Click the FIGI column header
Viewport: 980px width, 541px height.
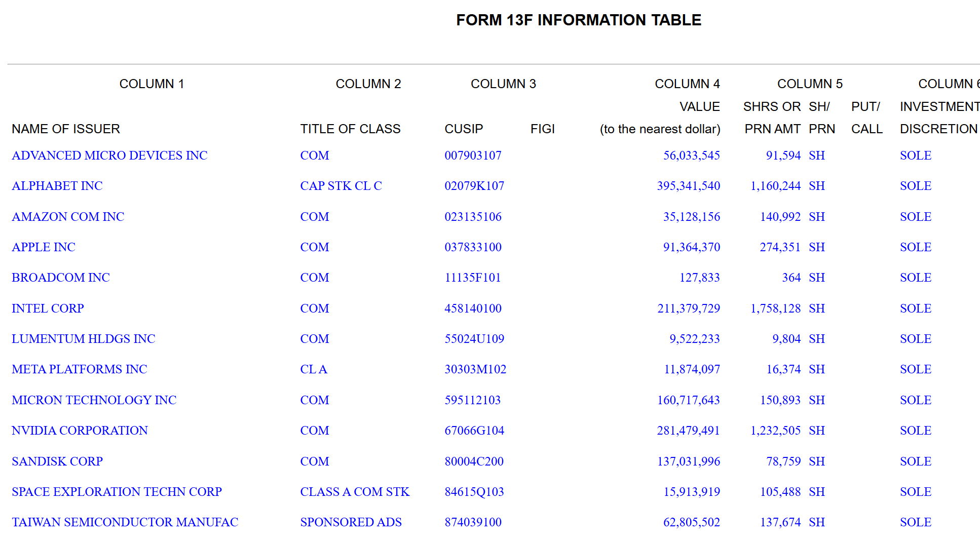pos(543,129)
